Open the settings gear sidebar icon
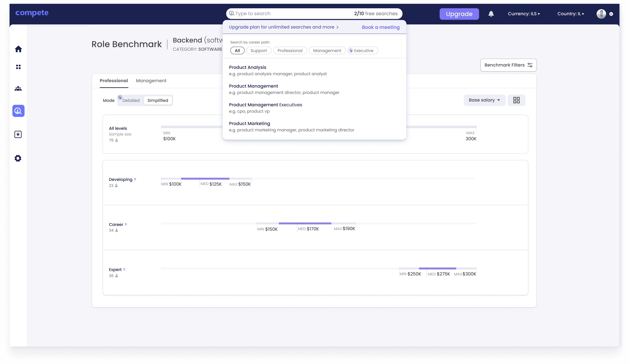The image size is (629, 364). pyautogui.click(x=18, y=158)
